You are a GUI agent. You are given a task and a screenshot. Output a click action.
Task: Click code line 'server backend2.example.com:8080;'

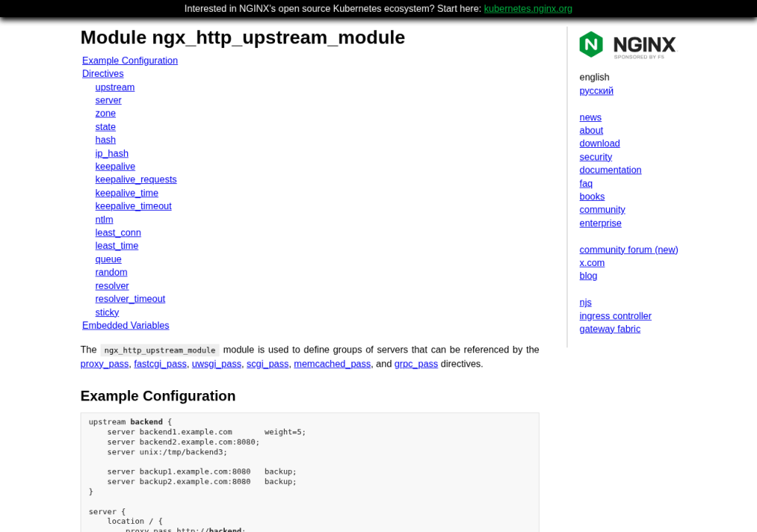coord(183,442)
